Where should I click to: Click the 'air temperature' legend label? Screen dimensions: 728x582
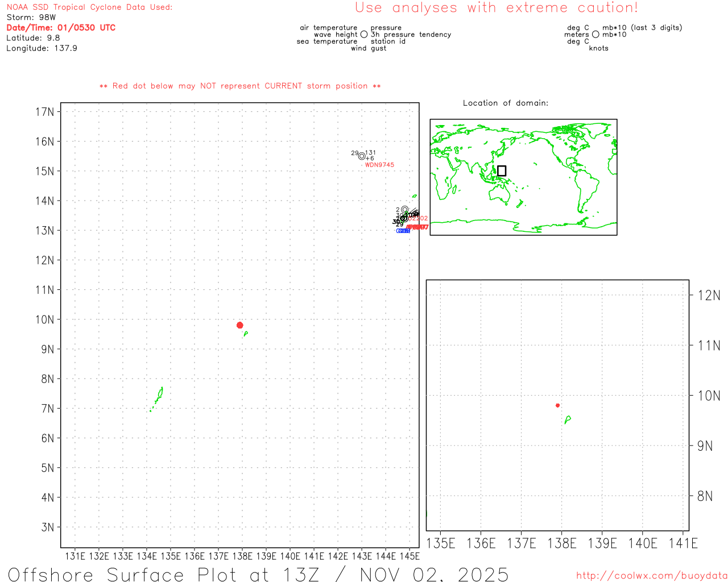coord(329,28)
